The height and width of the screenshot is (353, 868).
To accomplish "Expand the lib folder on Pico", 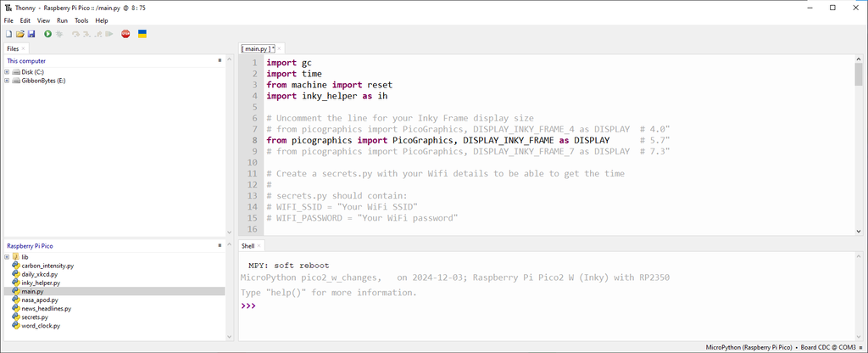I will [7, 256].
